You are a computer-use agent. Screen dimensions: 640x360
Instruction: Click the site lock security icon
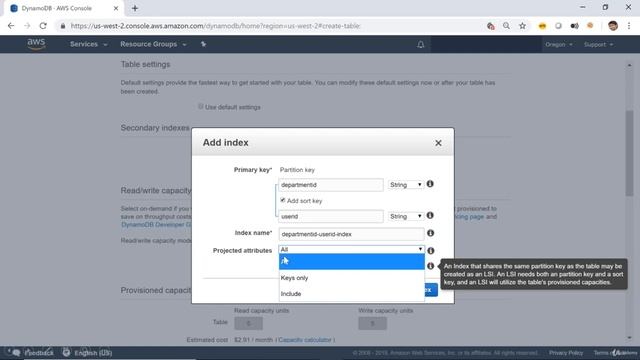(x=62, y=26)
